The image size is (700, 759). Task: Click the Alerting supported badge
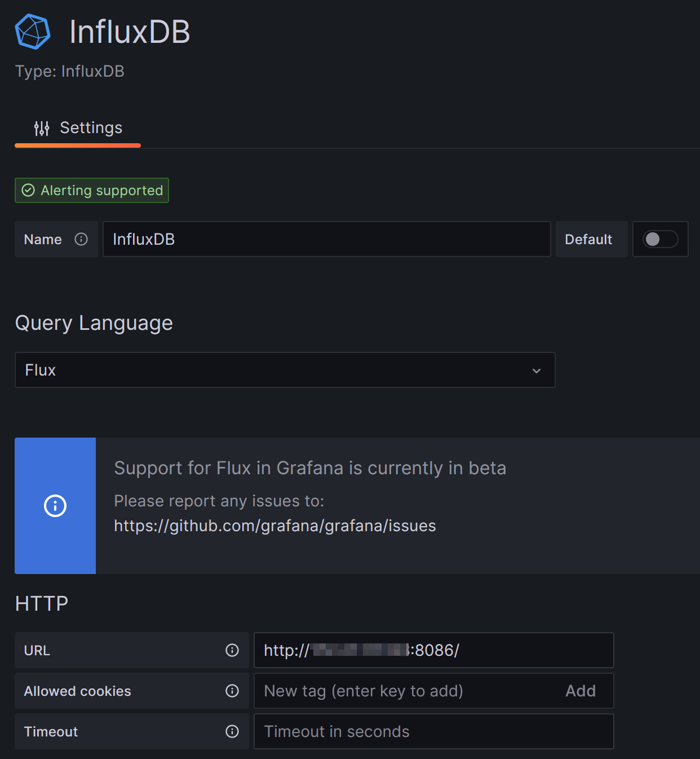[x=92, y=191]
